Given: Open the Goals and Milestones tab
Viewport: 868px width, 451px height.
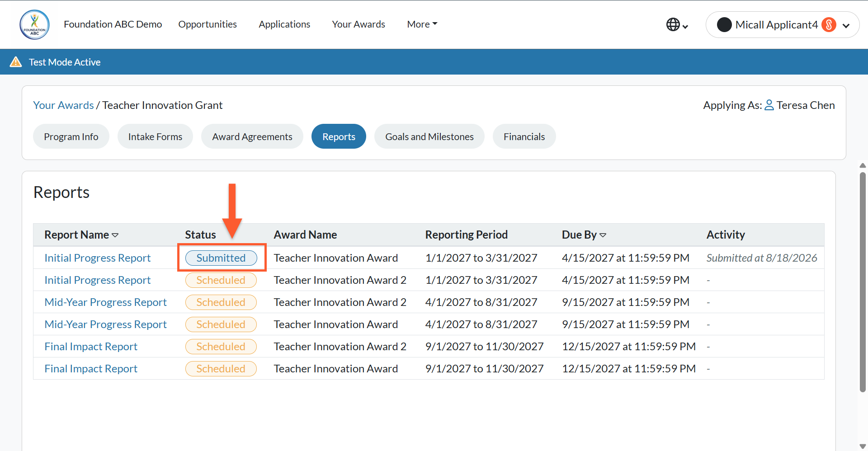Looking at the screenshot, I should (429, 136).
